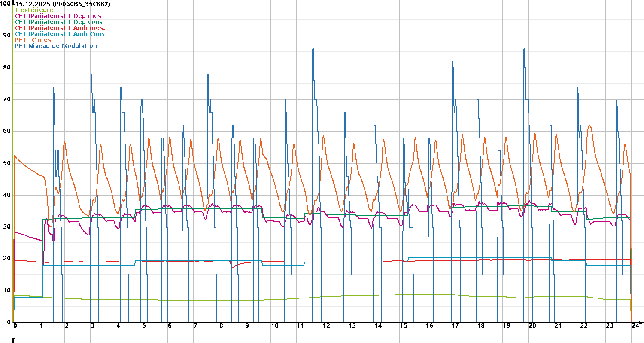
Task: Click the X-axis hour label 11
Action: 300,326
